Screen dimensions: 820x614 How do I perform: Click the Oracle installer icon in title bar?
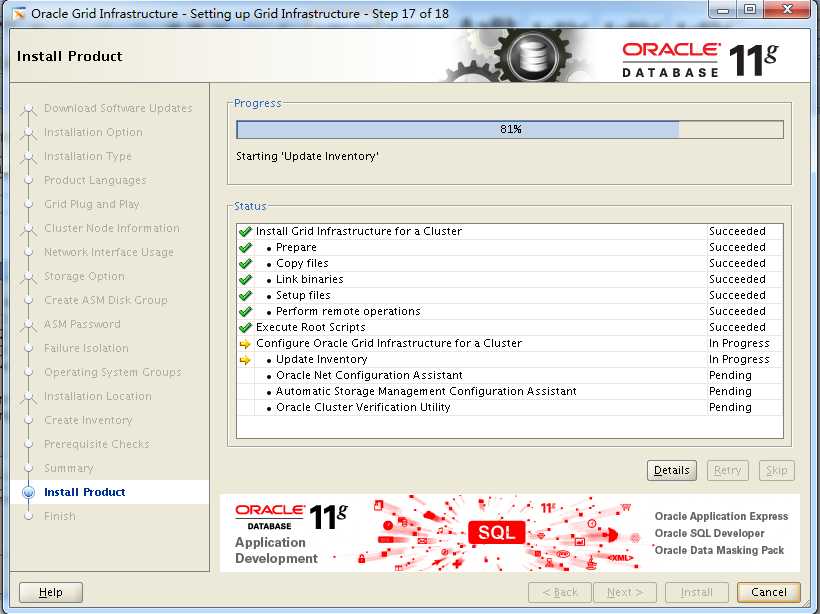[18, 14]
